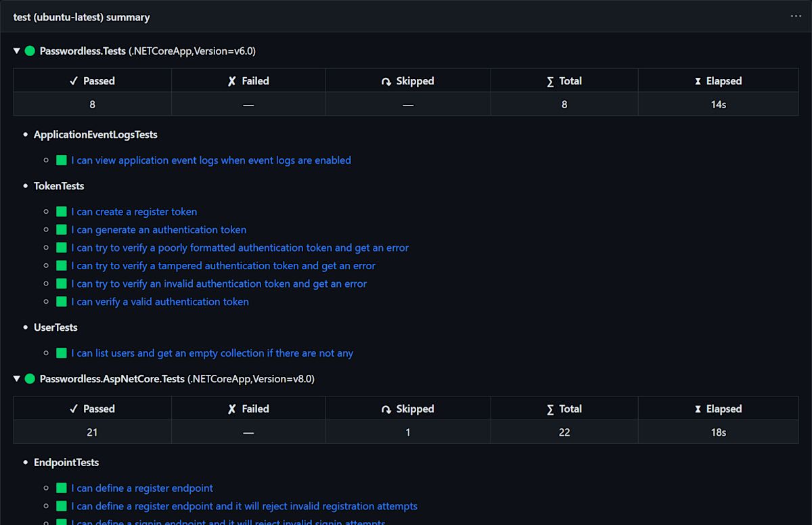Open the summary three-dot options menu
Viewport: 812px width, 525px height.
[796, 16]
